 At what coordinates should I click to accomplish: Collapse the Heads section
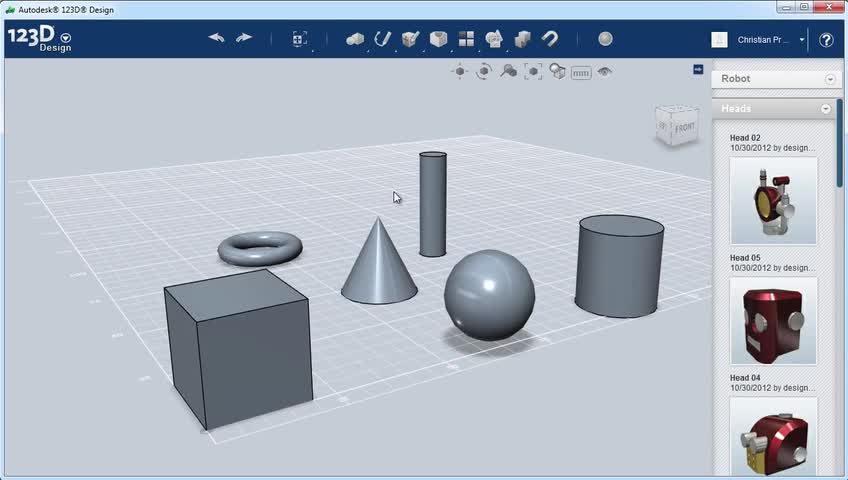(x=825, y=109)
